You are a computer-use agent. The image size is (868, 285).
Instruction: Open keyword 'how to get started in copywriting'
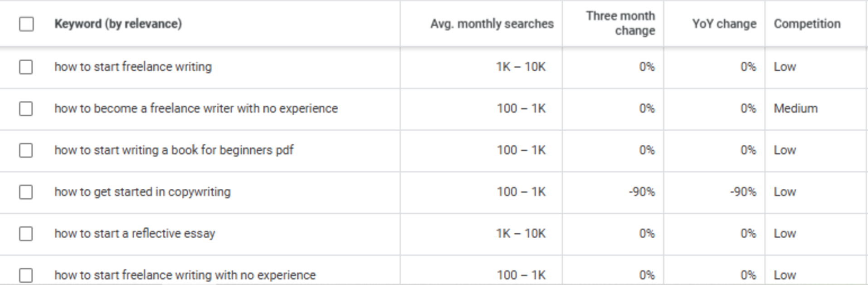(142, 192)
